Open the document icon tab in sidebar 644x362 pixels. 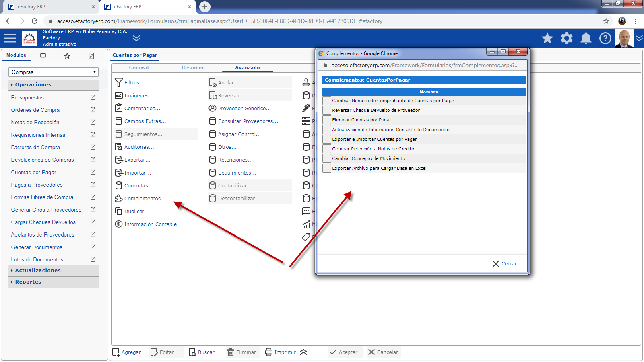click(x=91, y=56)
